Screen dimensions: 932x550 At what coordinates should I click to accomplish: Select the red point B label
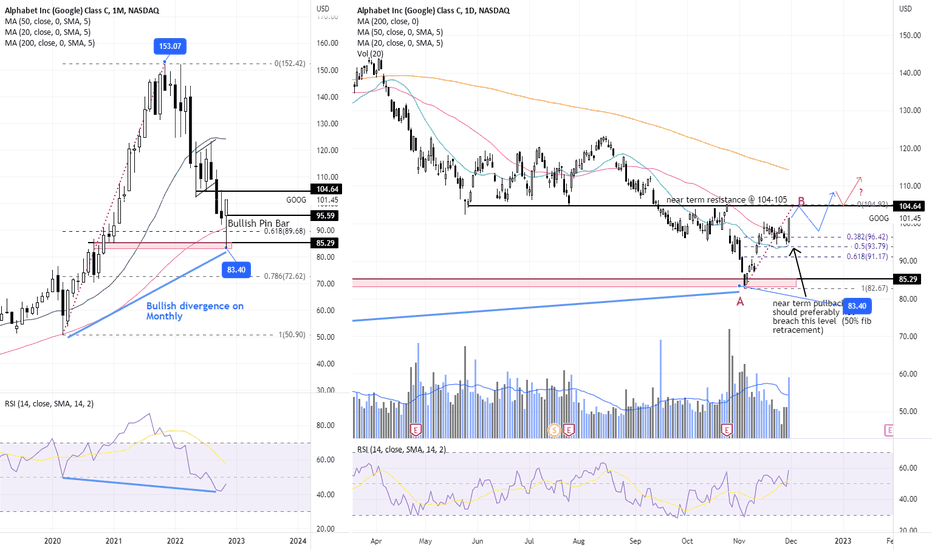[x=801, y=202]
